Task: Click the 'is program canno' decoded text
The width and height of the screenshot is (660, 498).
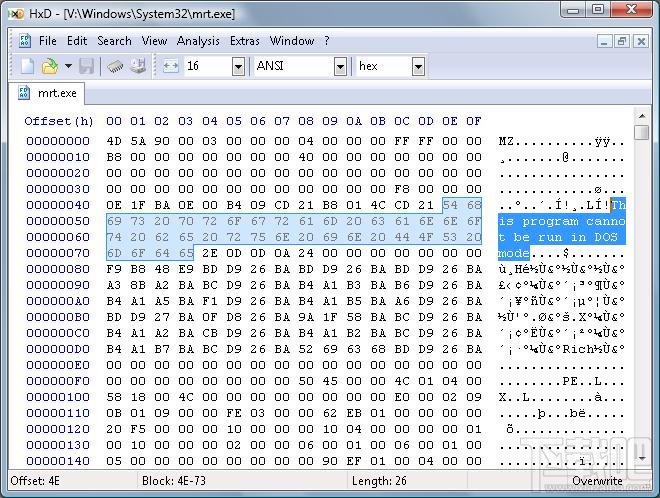Action: coord(562,221)
